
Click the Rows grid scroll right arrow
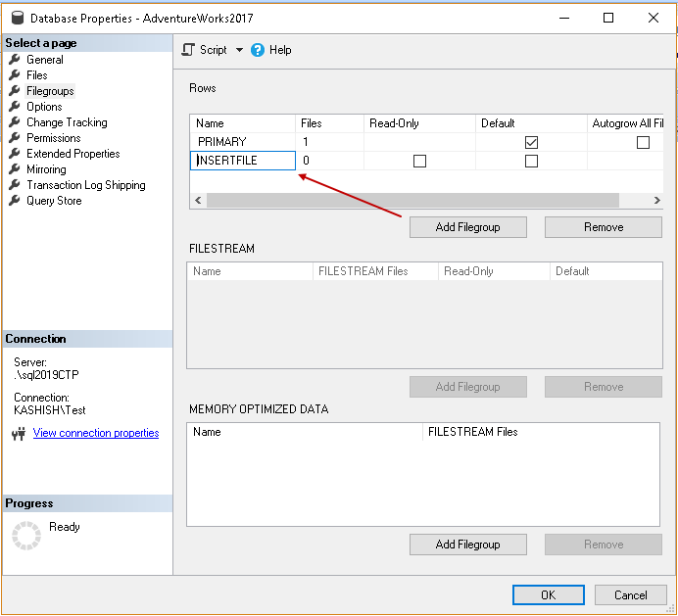[656, 200]
